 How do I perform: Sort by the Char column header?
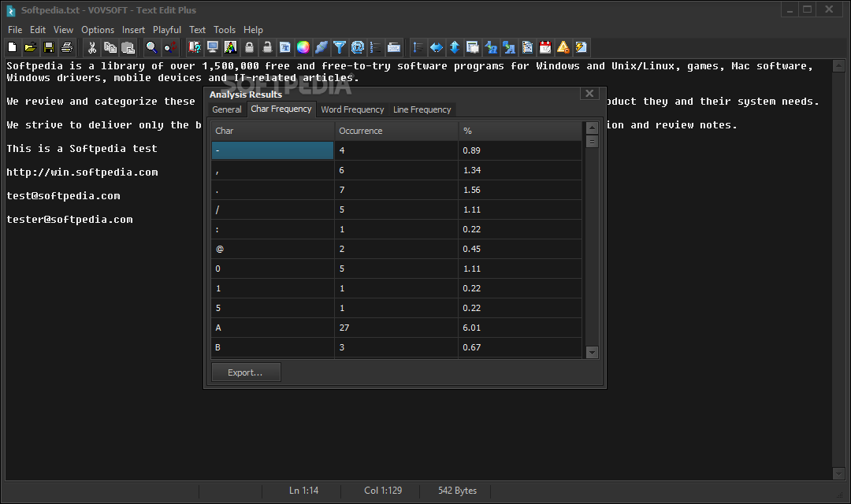point(273,131)
